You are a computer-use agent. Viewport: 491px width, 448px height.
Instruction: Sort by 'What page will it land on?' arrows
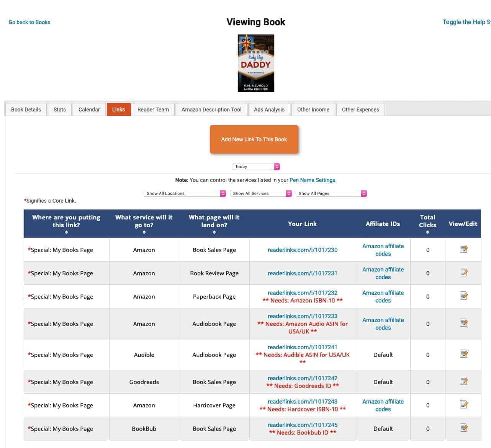point(214,232)
